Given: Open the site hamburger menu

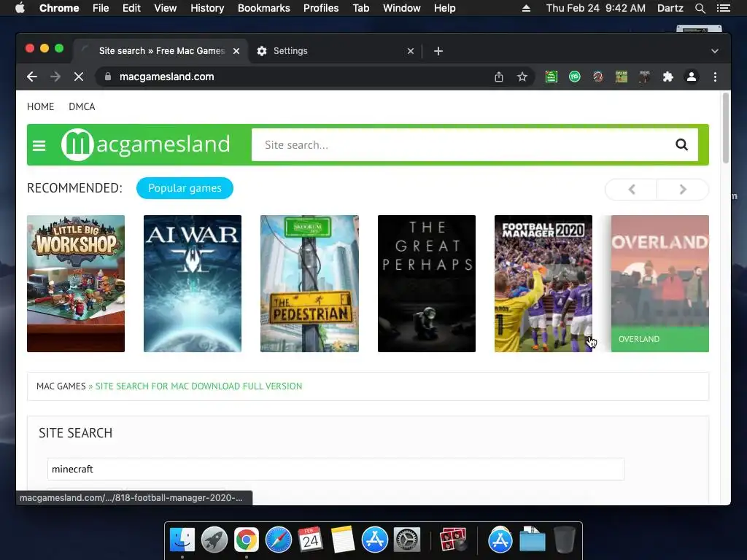Looking at the screenshot, I should (x=39, y=145).
